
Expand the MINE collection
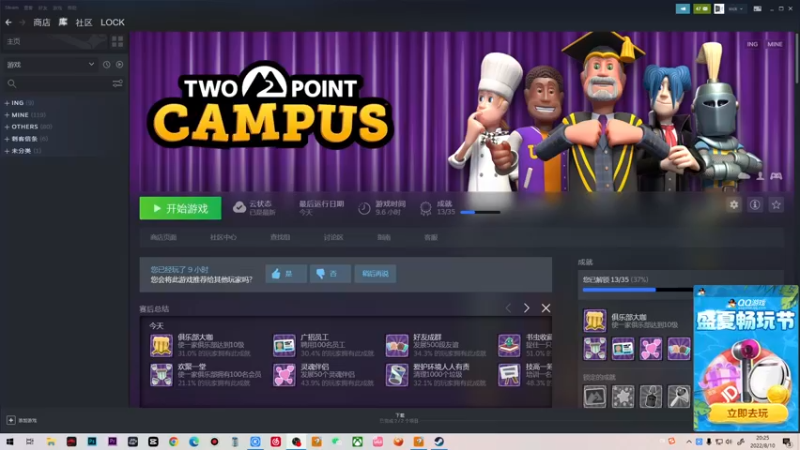[x=24, y=115]
